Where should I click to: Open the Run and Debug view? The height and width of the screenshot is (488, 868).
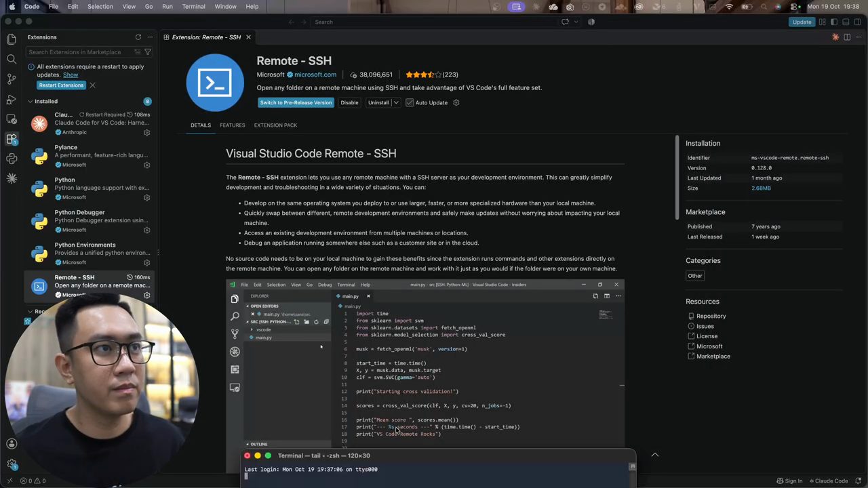coord(12,100)
